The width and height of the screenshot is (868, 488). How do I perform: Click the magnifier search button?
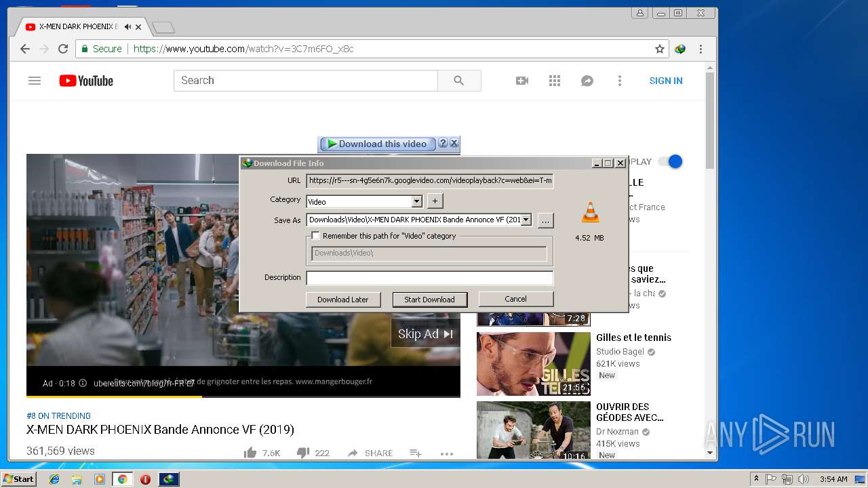[459, 80]
